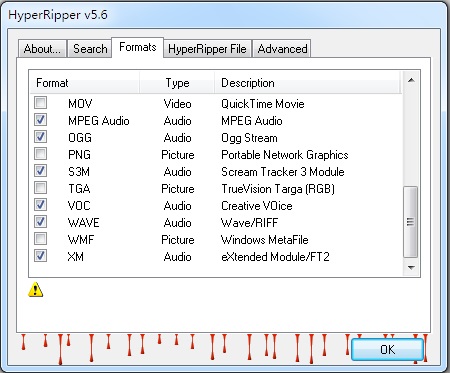Sort by the Type column header
The width and height of the screenshot is (450, 373).
pos(177,83)
